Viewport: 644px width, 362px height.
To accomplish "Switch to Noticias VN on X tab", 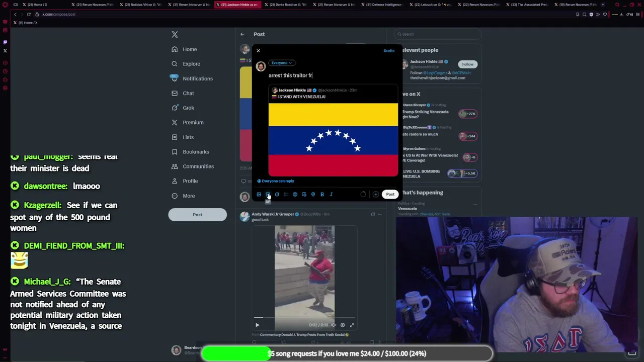I will pos(141,5).
